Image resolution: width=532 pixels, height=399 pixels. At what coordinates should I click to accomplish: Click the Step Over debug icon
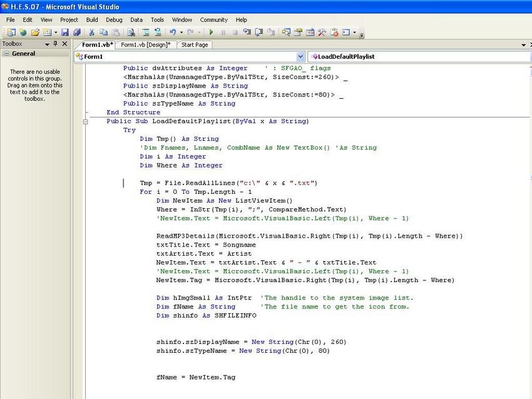tap(259, 33)
